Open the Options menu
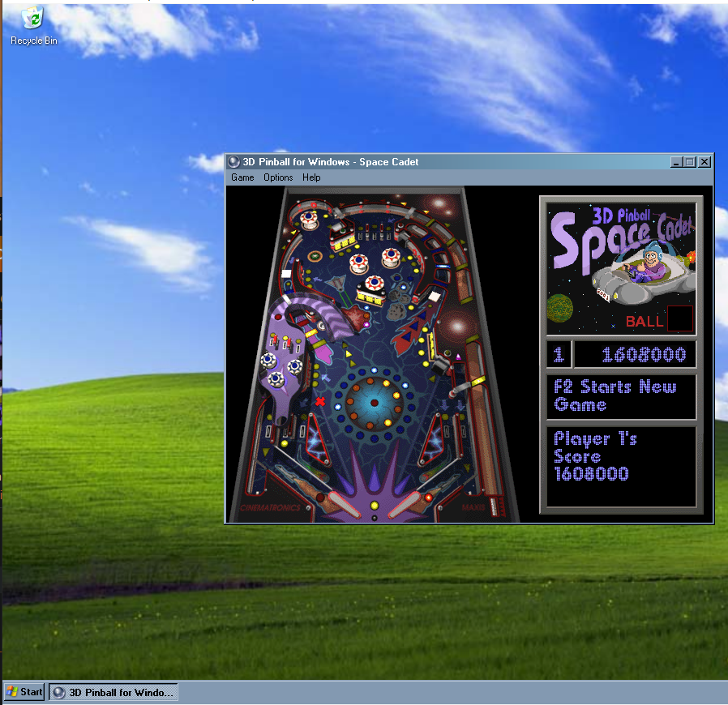 (278, 177)
